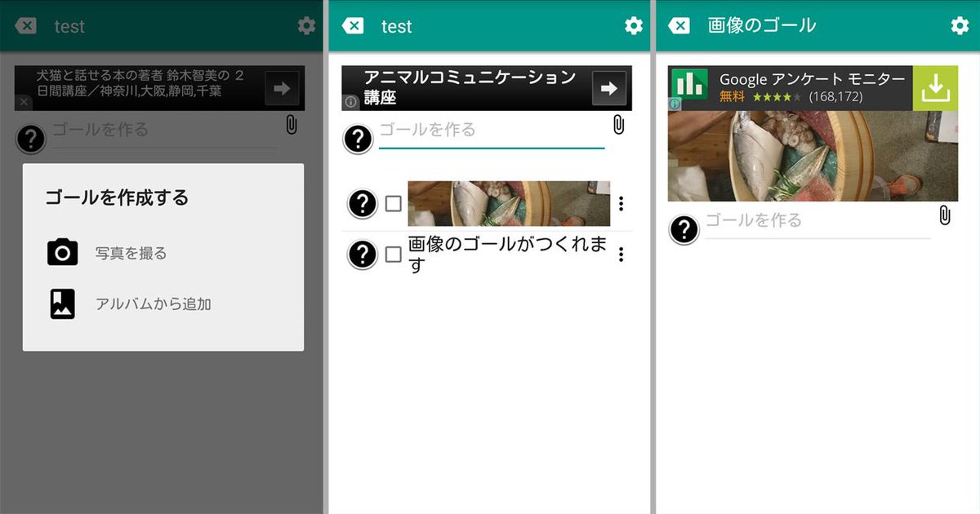Tap the back-delete icon beside the 画像のゴール title

tap(679, 26)
